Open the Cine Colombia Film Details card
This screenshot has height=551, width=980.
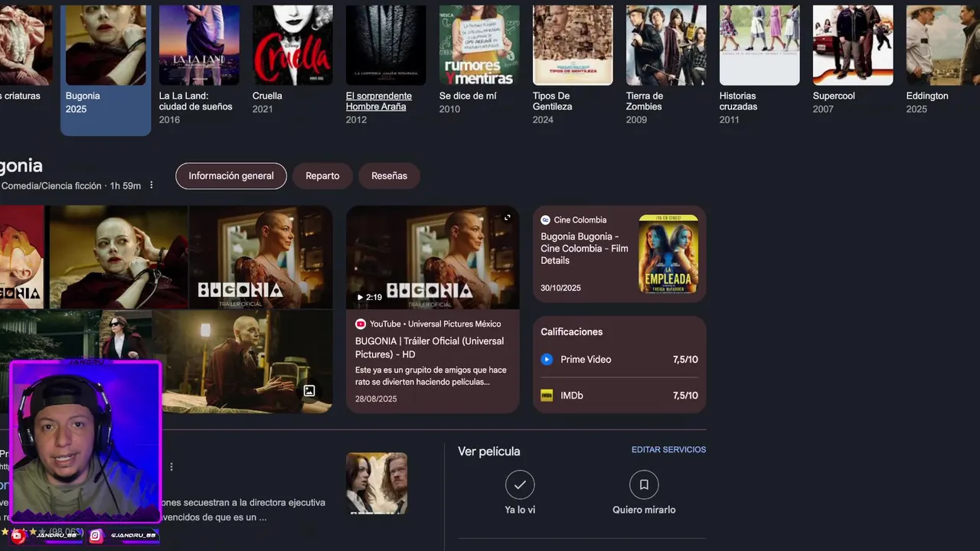(619, 254)
